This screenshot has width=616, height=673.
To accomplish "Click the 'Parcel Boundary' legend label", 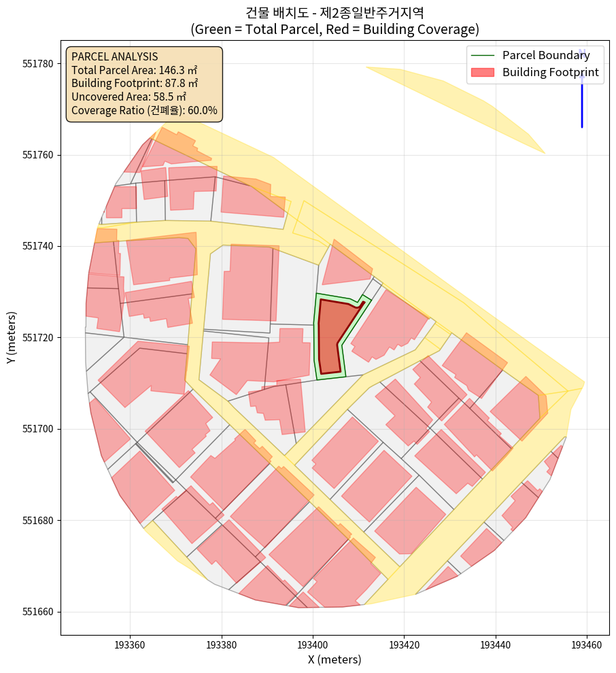I will coord(546,56).
